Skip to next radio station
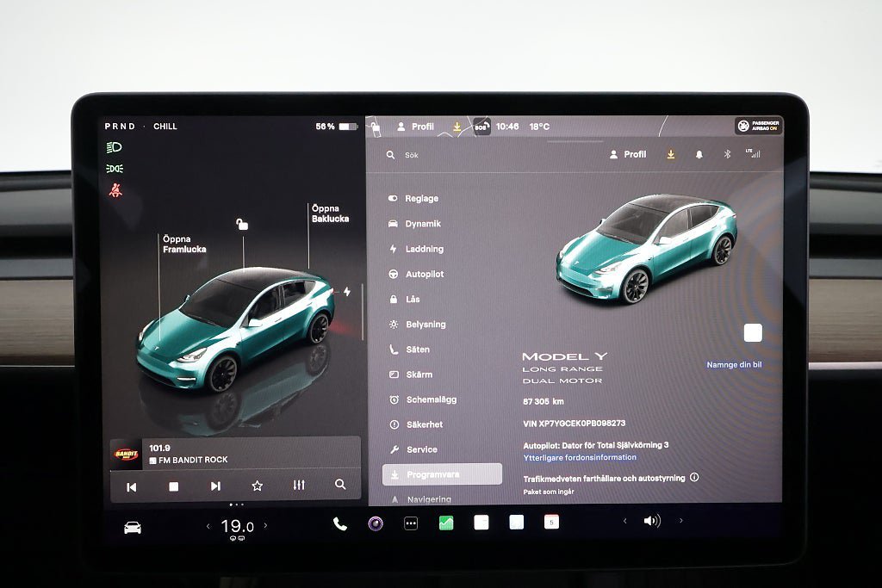Screen dimensions: 882x588 pyautogui.click(x=215, y=486)
